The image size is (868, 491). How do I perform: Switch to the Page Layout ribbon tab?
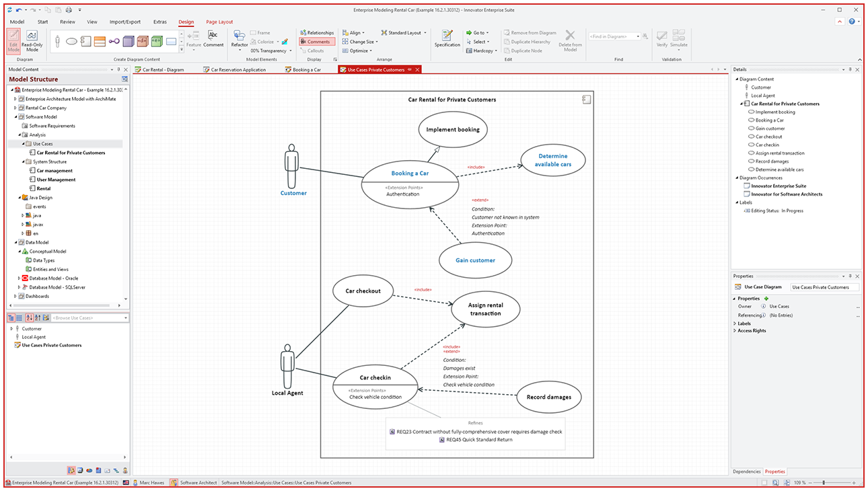point(219,22)
